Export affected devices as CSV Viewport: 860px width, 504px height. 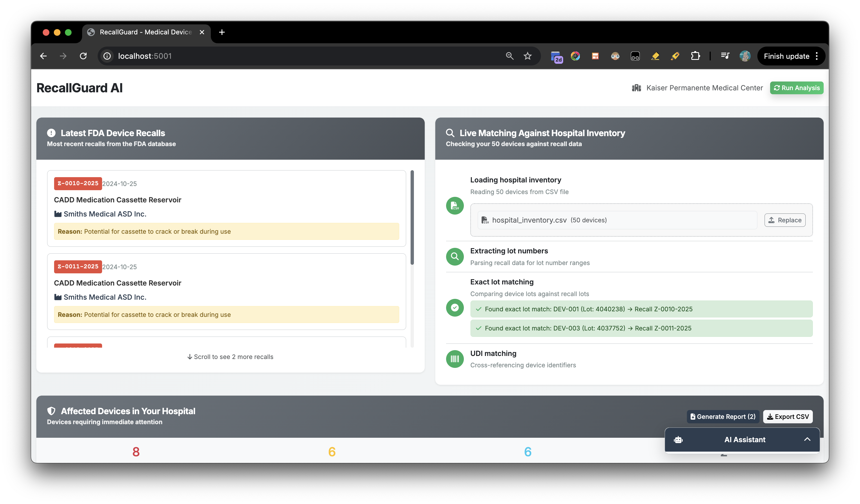(788, 416)
